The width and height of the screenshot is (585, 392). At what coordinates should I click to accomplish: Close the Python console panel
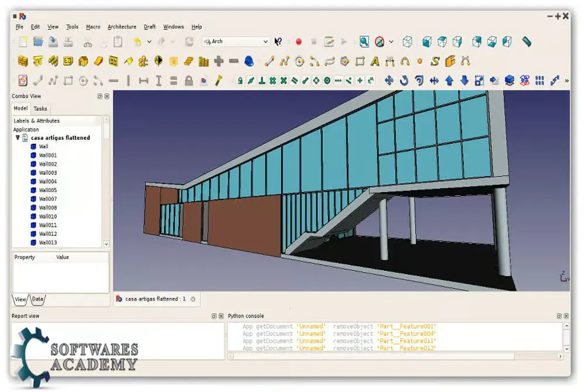[566, 316]
